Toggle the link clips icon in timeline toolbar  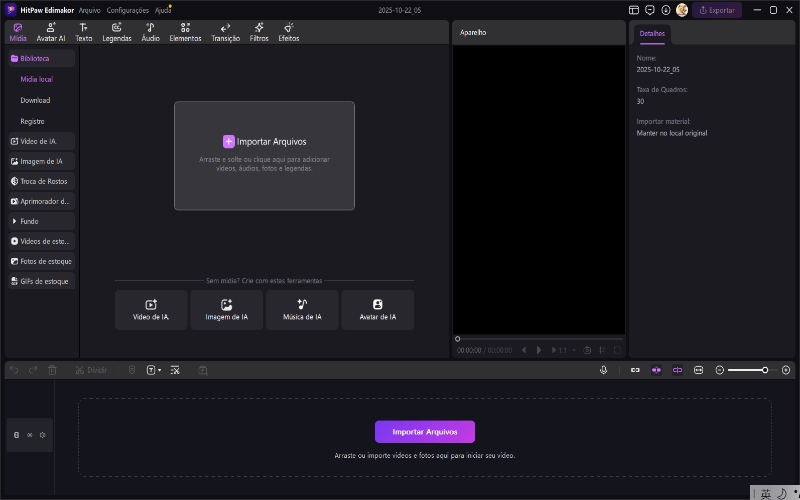pos(635,370)
